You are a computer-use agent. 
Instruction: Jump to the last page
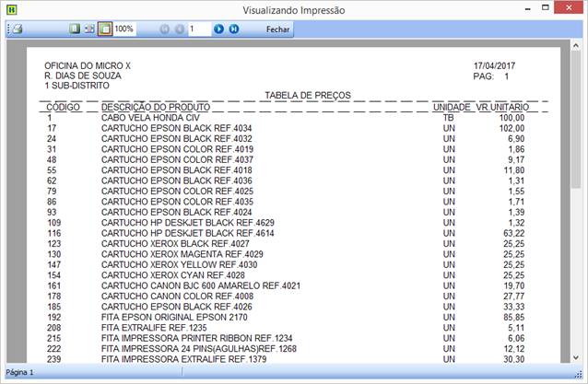point(234,29)
